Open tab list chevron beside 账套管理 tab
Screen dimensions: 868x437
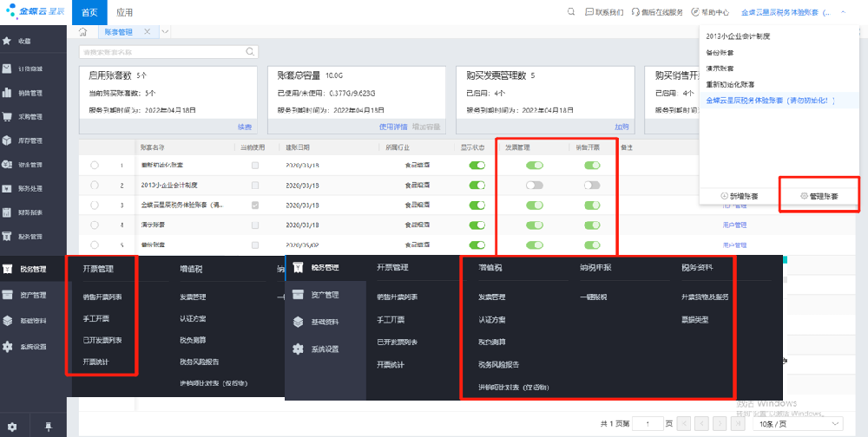[165, 32]
